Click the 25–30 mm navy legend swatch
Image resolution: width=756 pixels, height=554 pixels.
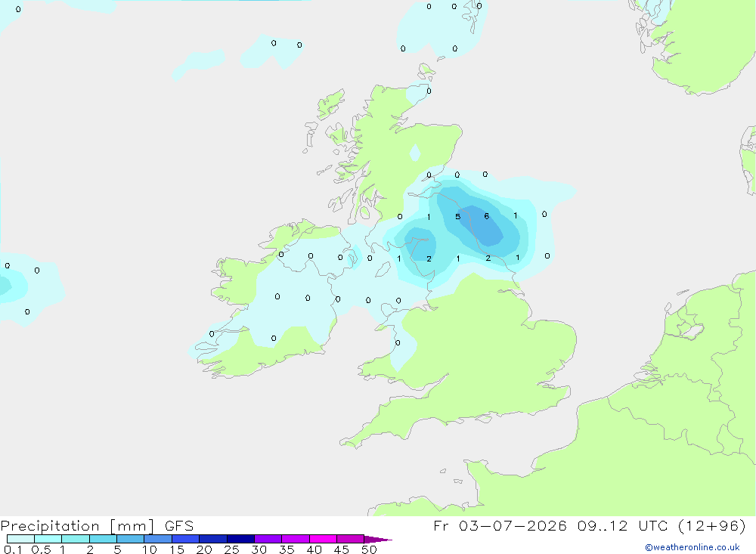[240, 539]
